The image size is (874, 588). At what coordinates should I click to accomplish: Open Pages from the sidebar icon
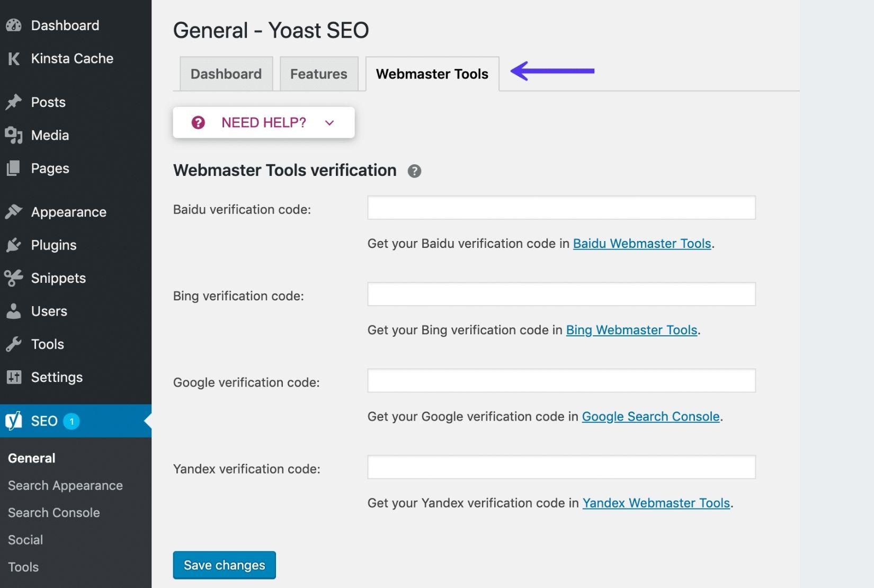(13, 168)
